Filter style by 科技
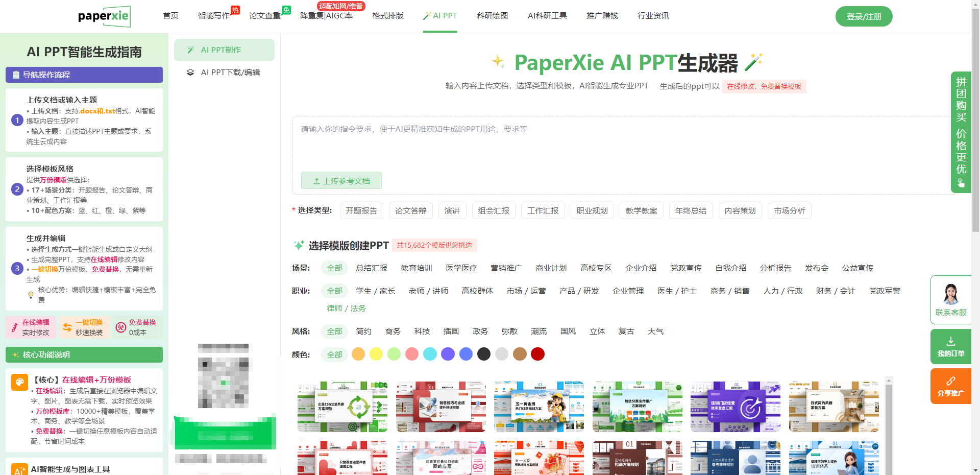This screenshot has width=980, height=475. (422, 331)
